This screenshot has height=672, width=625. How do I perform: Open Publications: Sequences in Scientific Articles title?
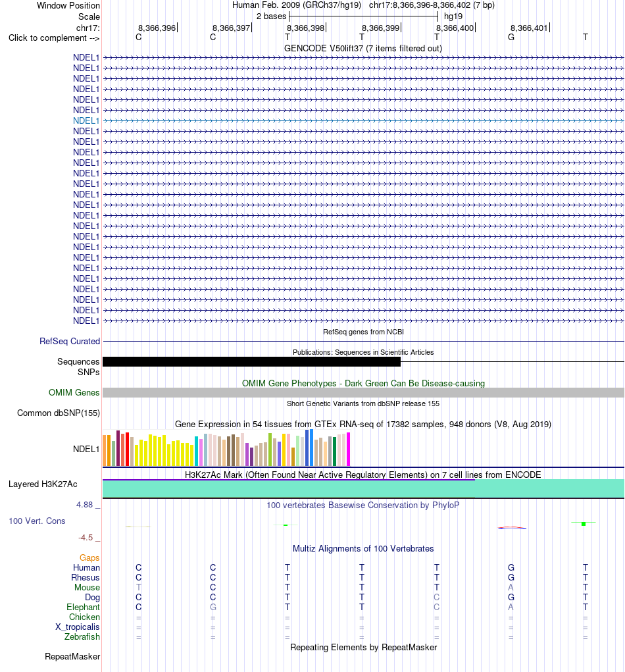point(363,352)
